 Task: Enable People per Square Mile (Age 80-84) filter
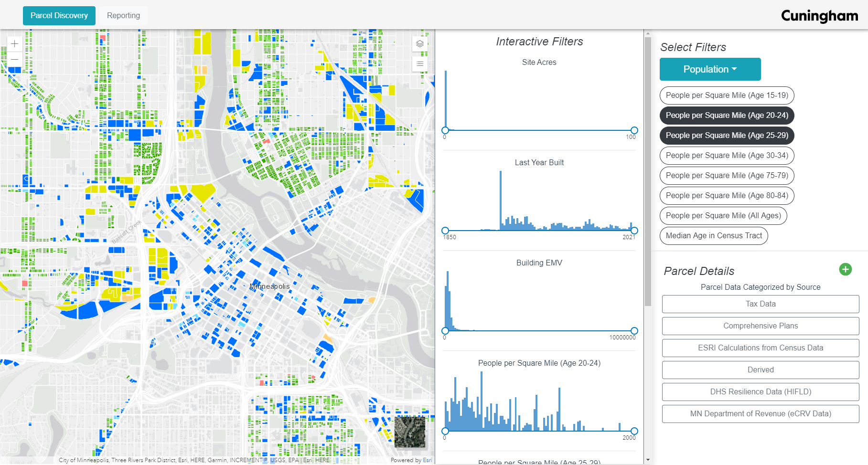tap(727, 196)
